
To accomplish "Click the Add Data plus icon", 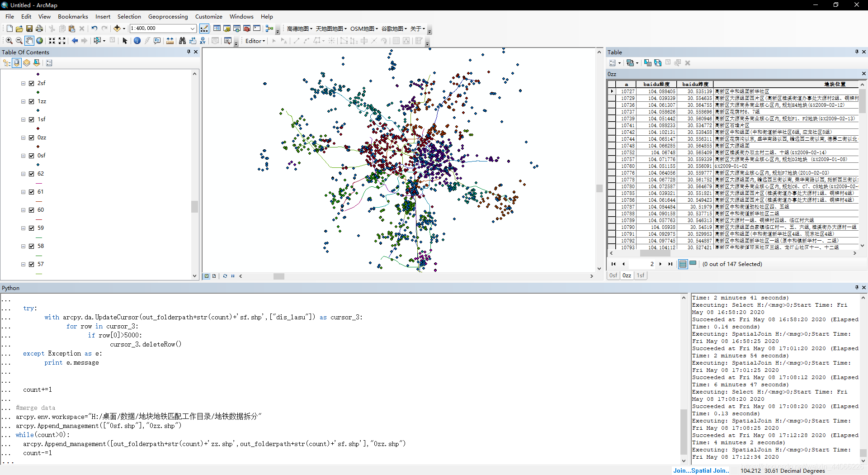I will click(117, 28).
